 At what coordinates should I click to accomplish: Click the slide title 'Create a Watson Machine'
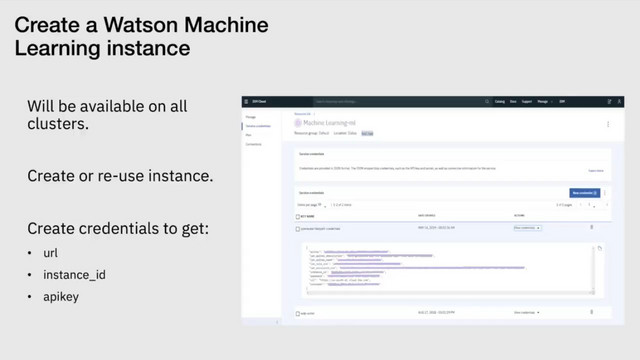(141, 24)
